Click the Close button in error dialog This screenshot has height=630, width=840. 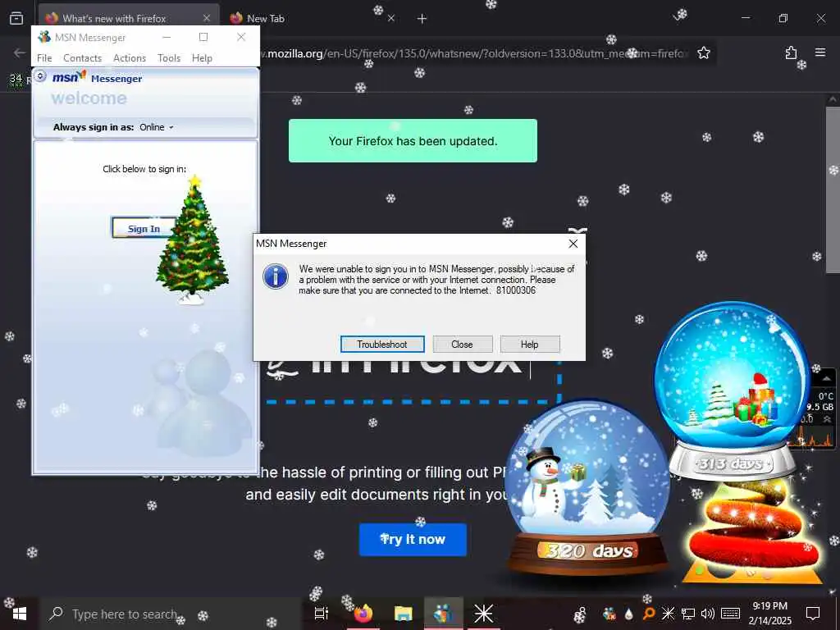(x=462, y=345)
